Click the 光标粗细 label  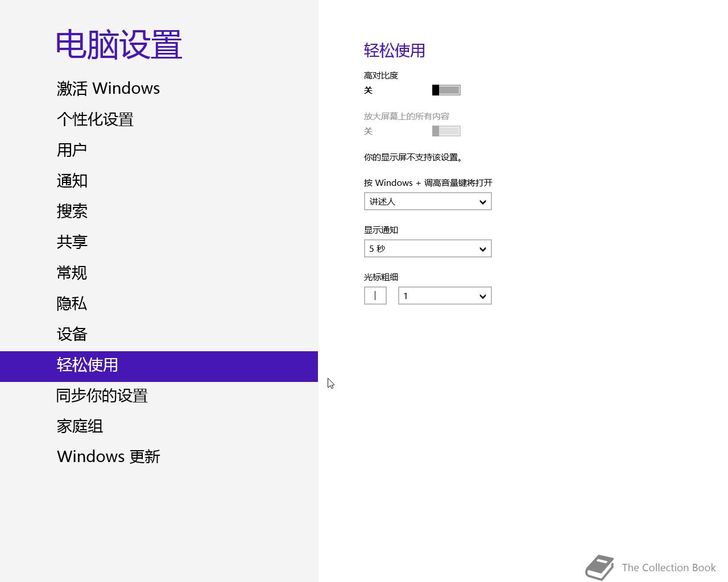[x=381, y=277]
